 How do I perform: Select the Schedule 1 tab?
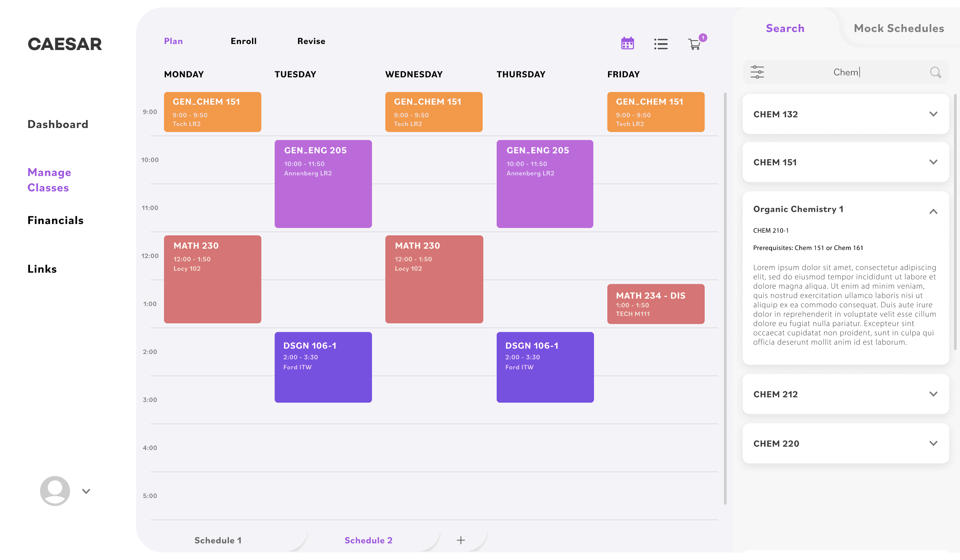218,540
